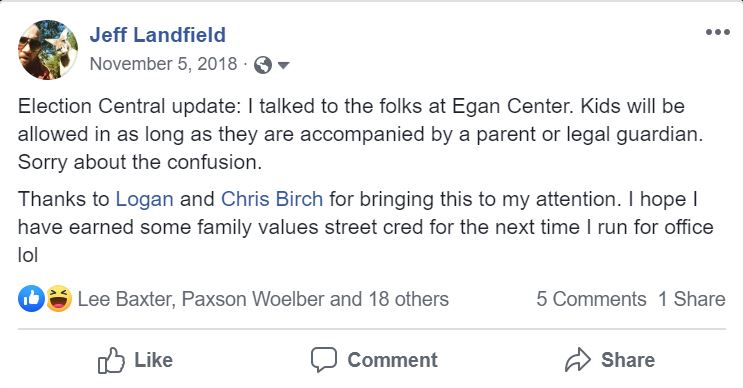View the 1 Share details
The width and height of the screenshot is (743, 388).
click(x=692, y=299)
